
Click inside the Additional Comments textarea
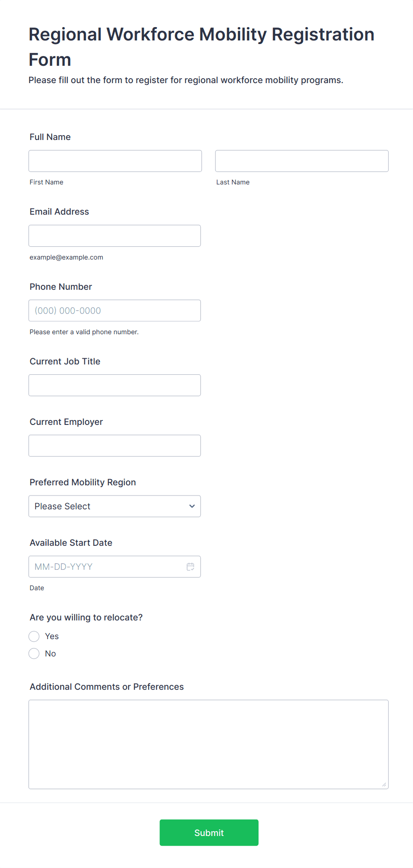click(x=208, y=744)
